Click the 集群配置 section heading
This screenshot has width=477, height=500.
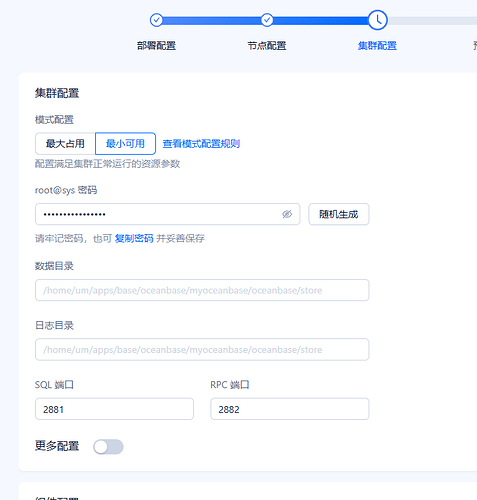(57, 93)
